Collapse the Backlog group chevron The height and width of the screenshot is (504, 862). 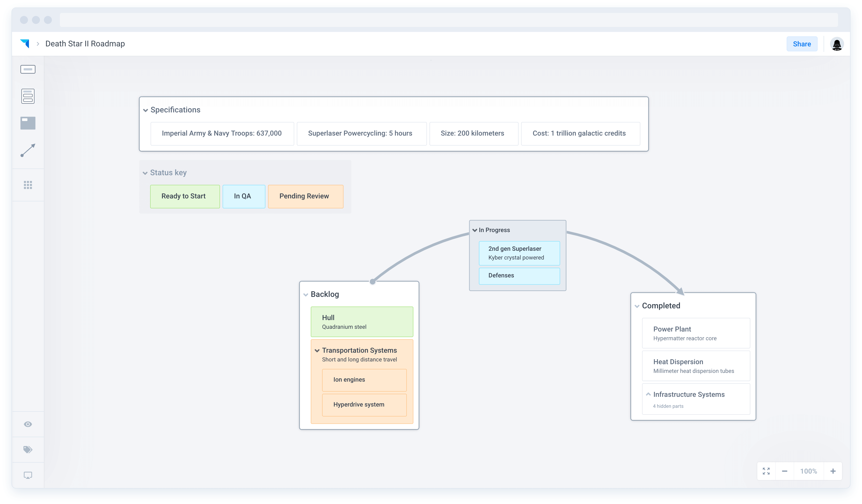[x=306, y=294]
